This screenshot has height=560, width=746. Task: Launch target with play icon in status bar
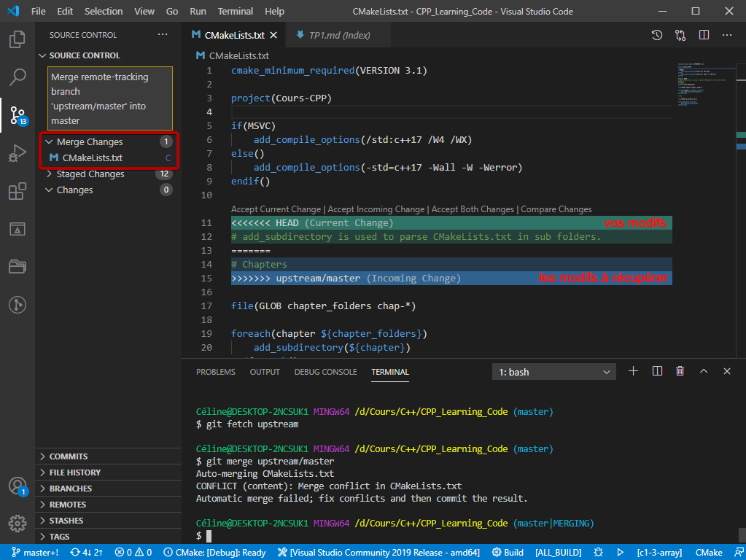pos(621,553)
